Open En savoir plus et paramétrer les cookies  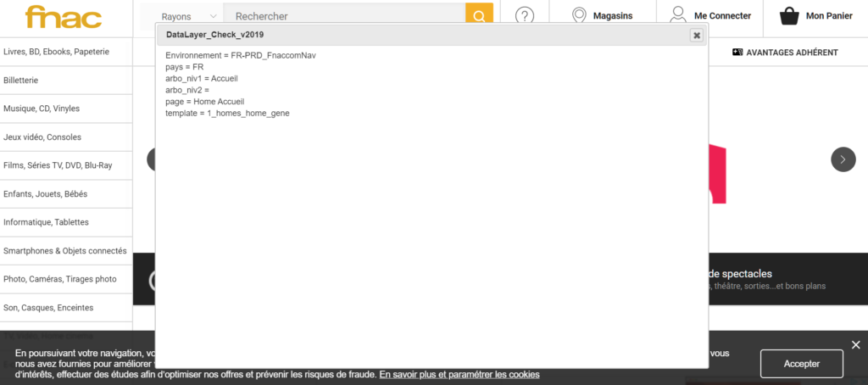coord(459,374)
